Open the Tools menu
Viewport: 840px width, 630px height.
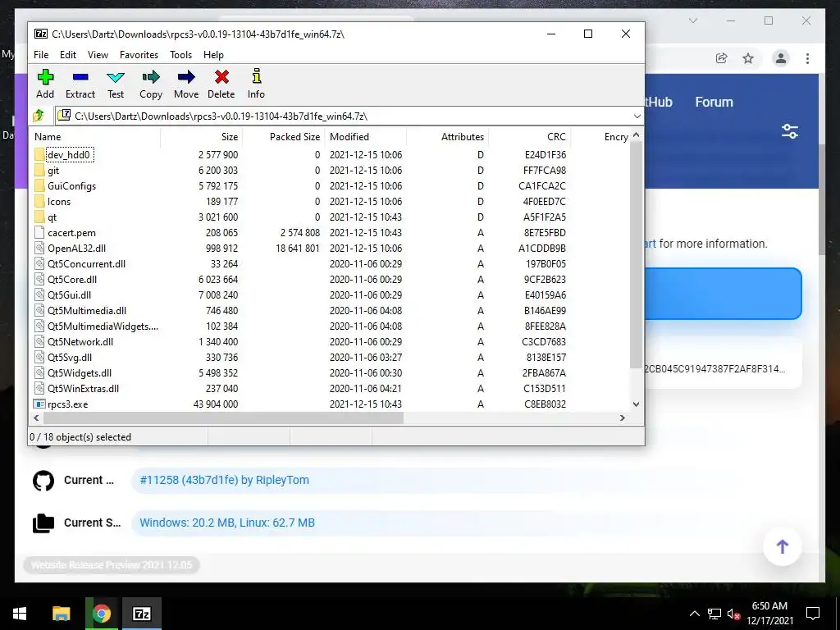coord(180,55)
